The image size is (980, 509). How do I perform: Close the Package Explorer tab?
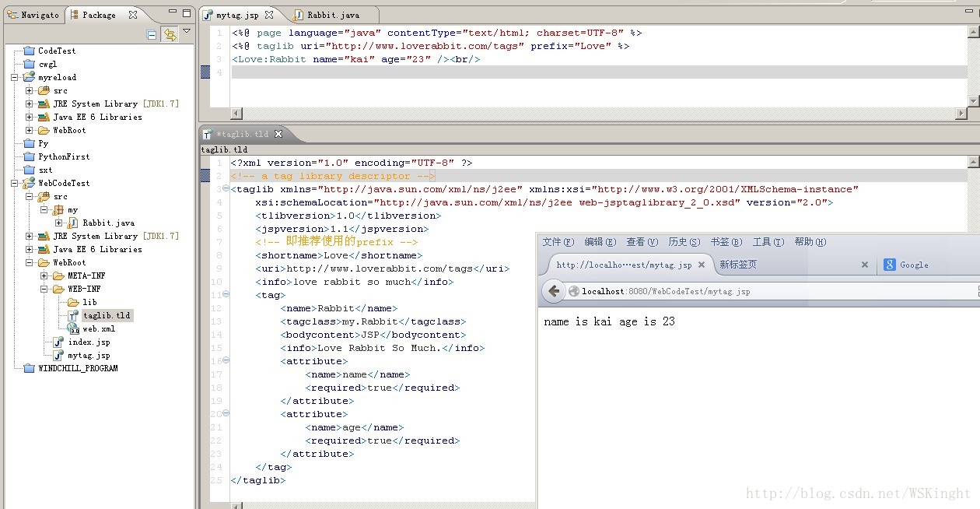coord(133,14)
